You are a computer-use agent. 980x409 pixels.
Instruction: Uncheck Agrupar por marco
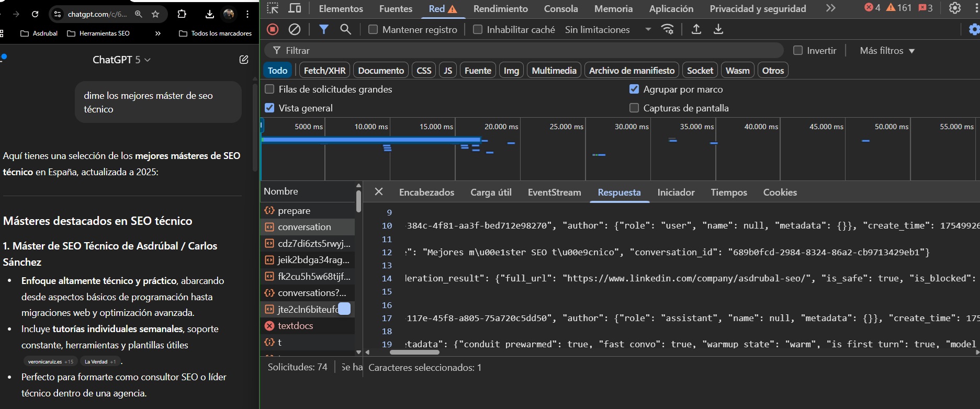(634, 89)
